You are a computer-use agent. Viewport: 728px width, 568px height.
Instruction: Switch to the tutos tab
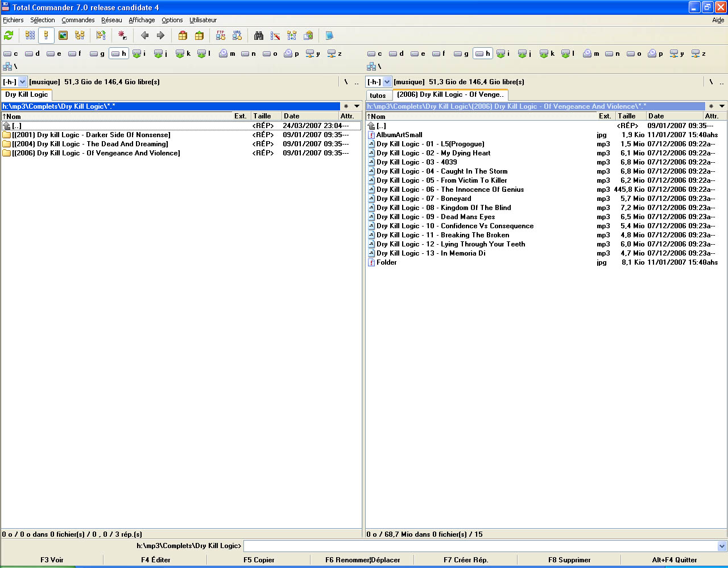point(378,95)
